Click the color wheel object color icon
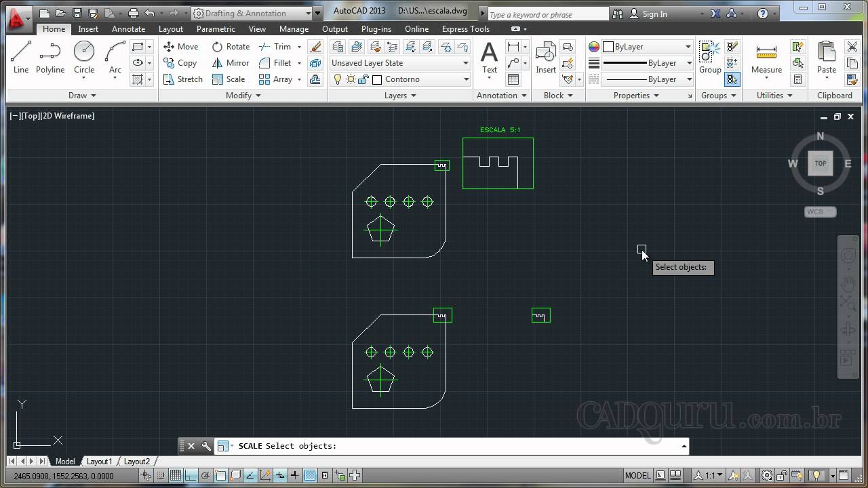Image resolution: width=868 pixels, height=488 pixels. (x=594, y=47)
